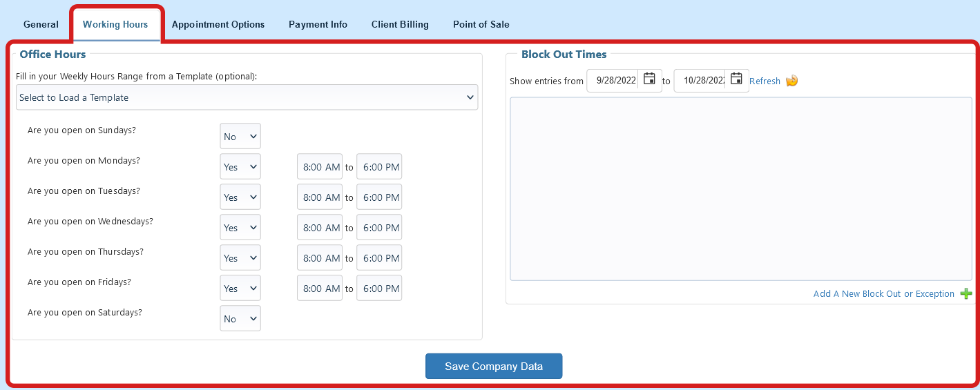The image size is (980, 390).
Task: Click Save Company Data button
Action: tap(494, 367)
